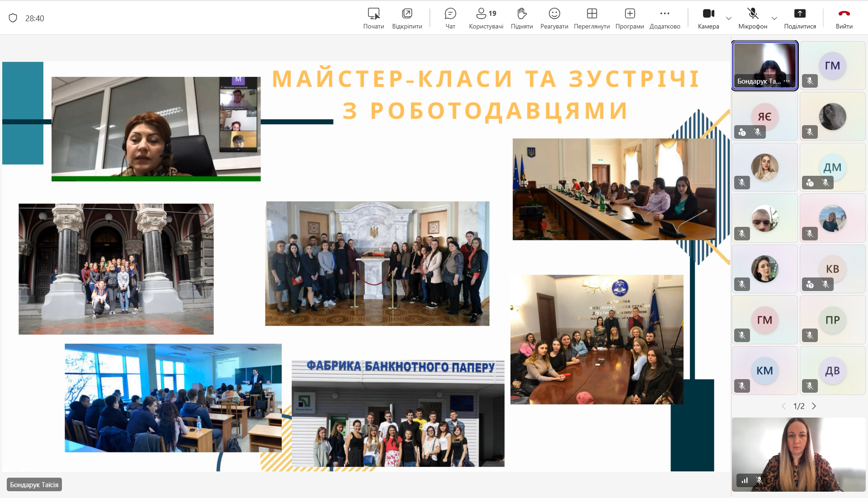Select the КВ participant tile
The image size is (868, 498).
(832, 268)
